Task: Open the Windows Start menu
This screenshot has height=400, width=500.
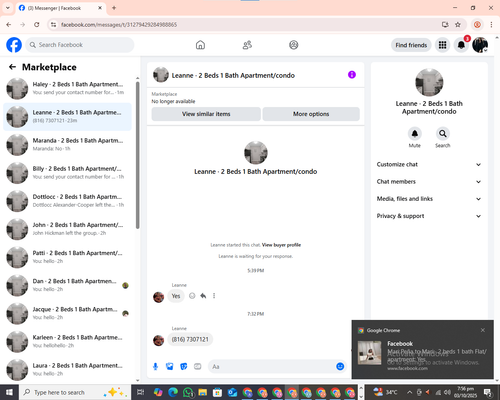Action: pos(9,392)
